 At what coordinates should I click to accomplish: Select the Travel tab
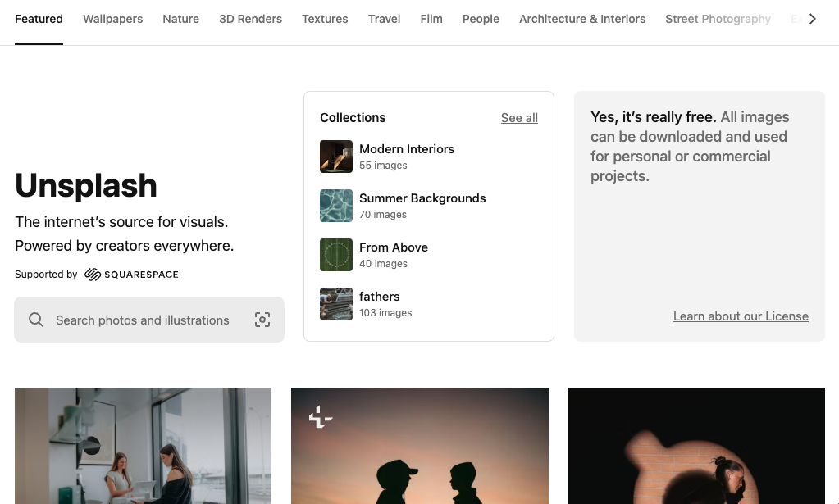point(384,19)
